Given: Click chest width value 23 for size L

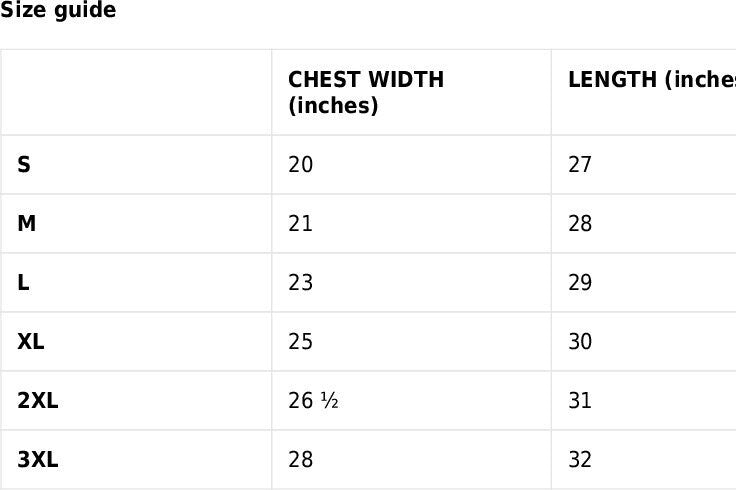Looking at the screenshot, I should coord(300,283).
